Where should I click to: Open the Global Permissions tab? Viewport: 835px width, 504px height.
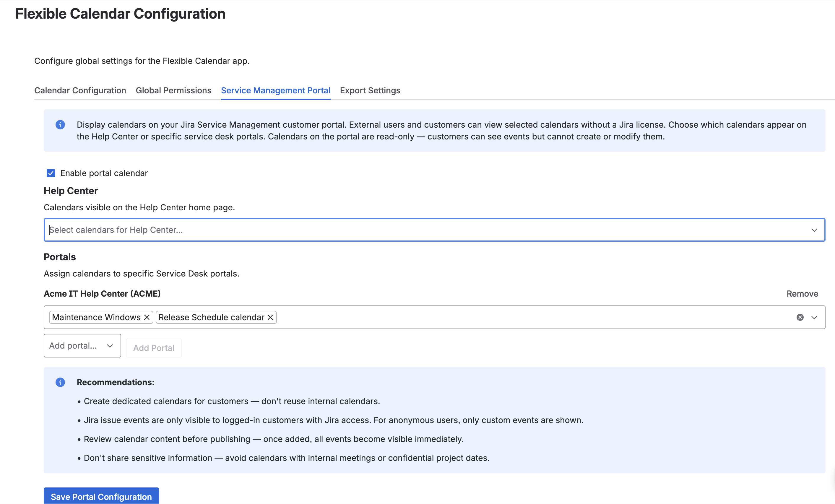[173, 90]
